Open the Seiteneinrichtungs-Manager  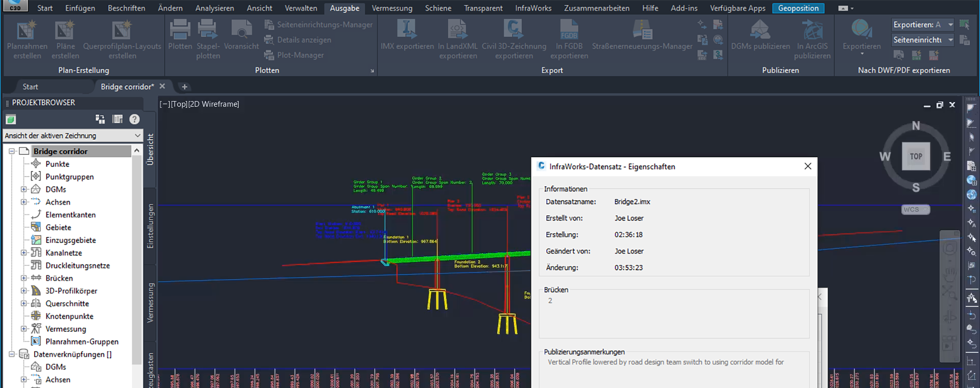[318, 25]
